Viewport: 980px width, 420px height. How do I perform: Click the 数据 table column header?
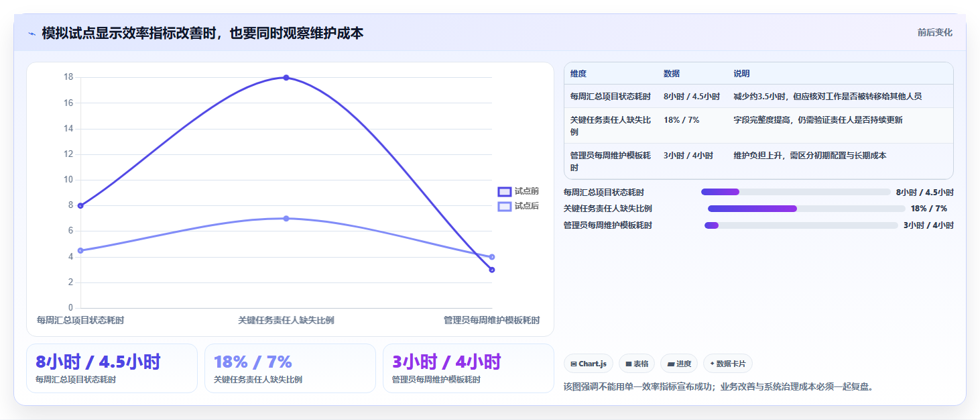(x=672, y=74)
